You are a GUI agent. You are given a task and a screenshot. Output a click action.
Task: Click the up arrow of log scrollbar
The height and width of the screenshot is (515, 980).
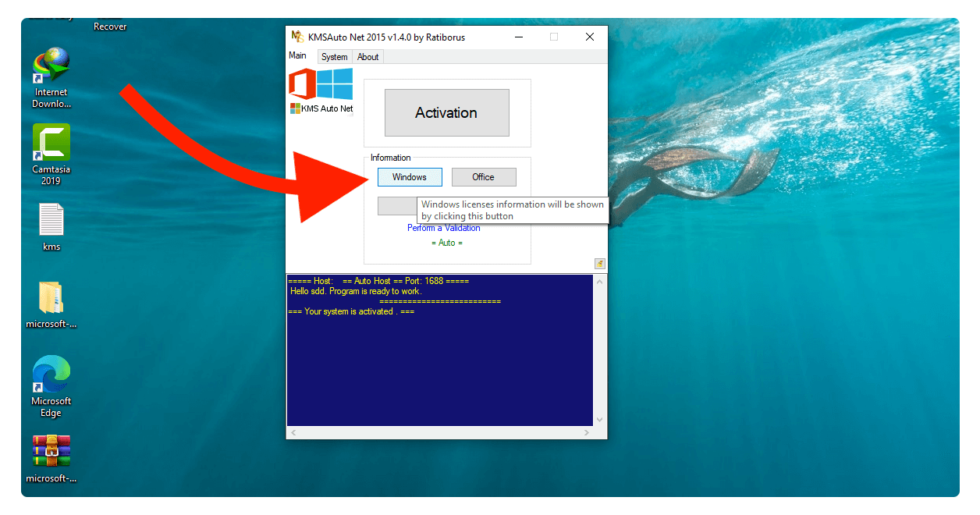(x=600, y=282)
